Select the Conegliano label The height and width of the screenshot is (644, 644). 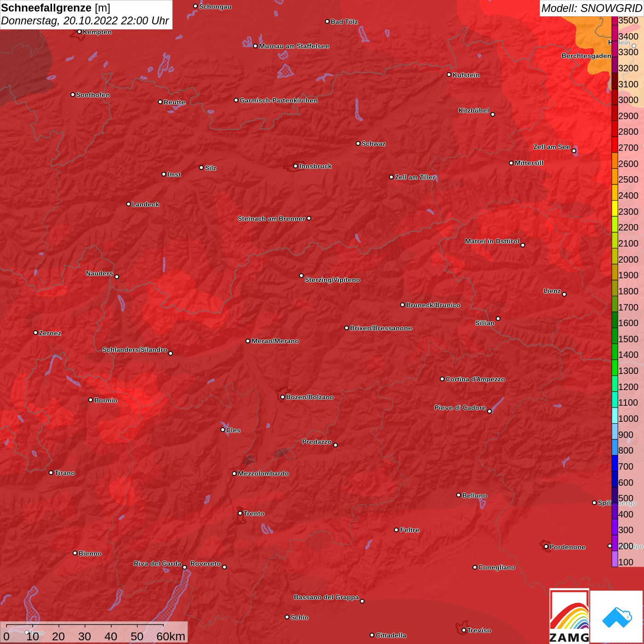(x=497, y=567)
